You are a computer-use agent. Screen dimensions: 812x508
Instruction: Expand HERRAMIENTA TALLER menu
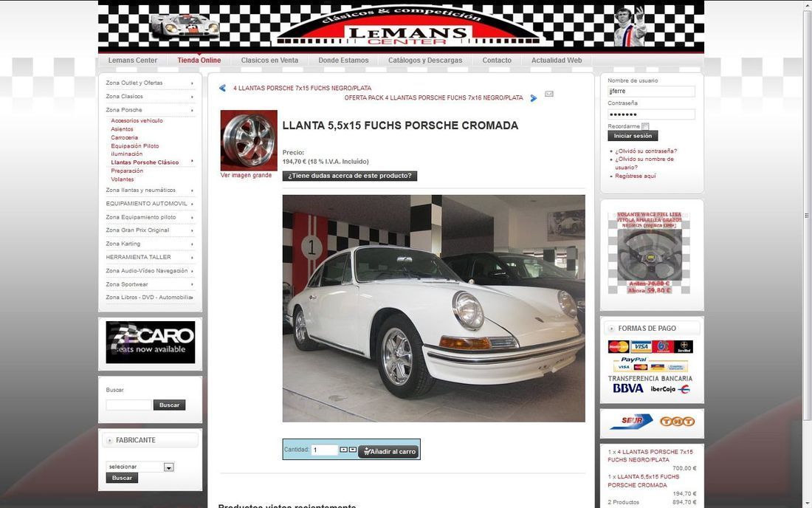click(x=150, y=257)
